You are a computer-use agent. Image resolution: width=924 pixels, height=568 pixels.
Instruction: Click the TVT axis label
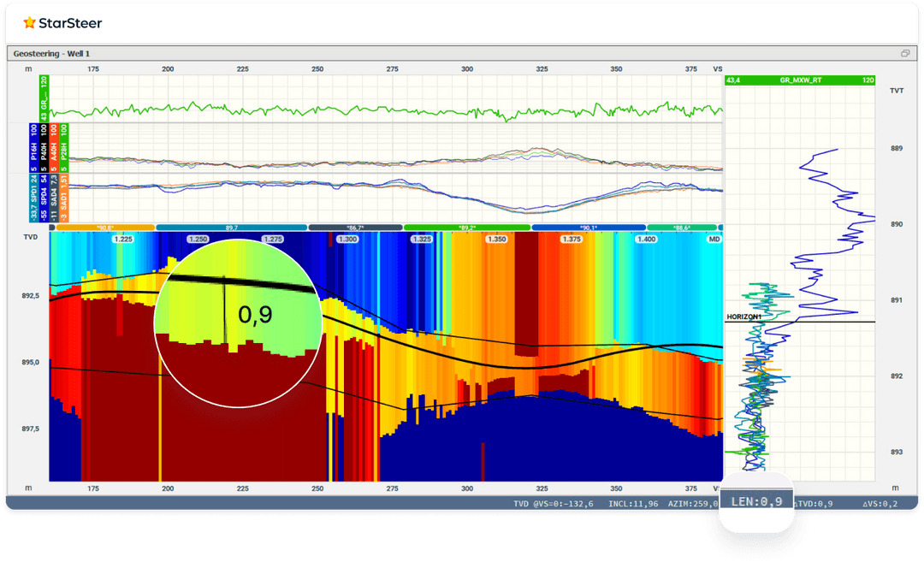pos(897,91)
